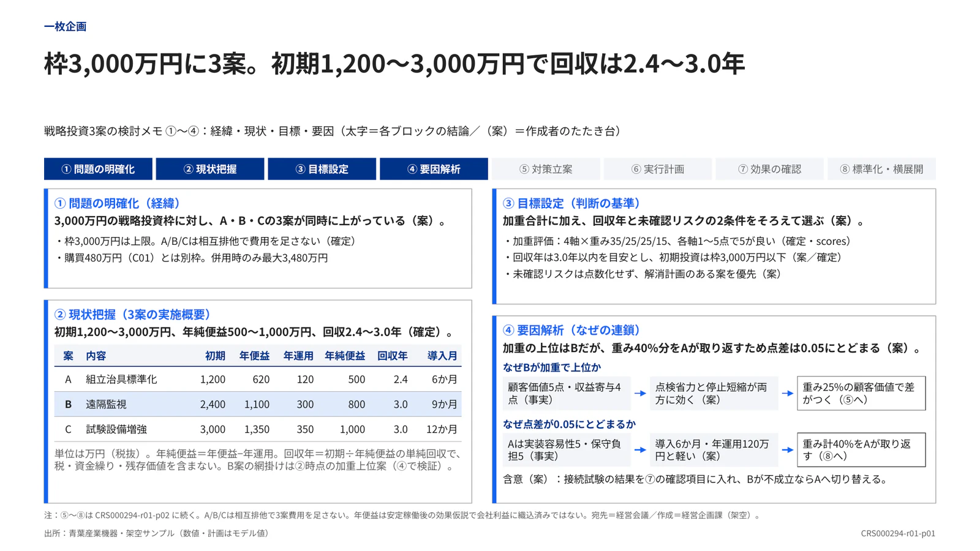Click the 1,000 net benefit cell for C
This screenshot has height=551, width=980.
pyautogui.click(x=352, y=429)
